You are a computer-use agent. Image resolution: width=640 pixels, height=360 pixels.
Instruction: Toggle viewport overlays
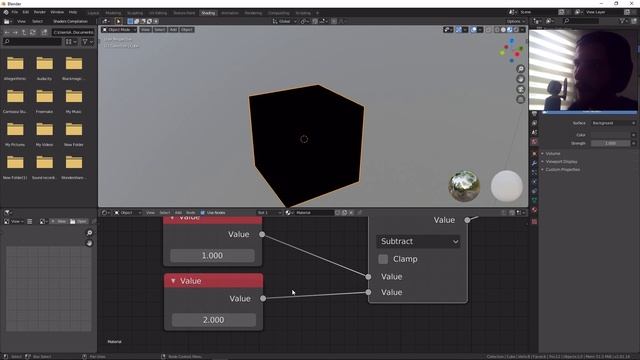point(473,30)
